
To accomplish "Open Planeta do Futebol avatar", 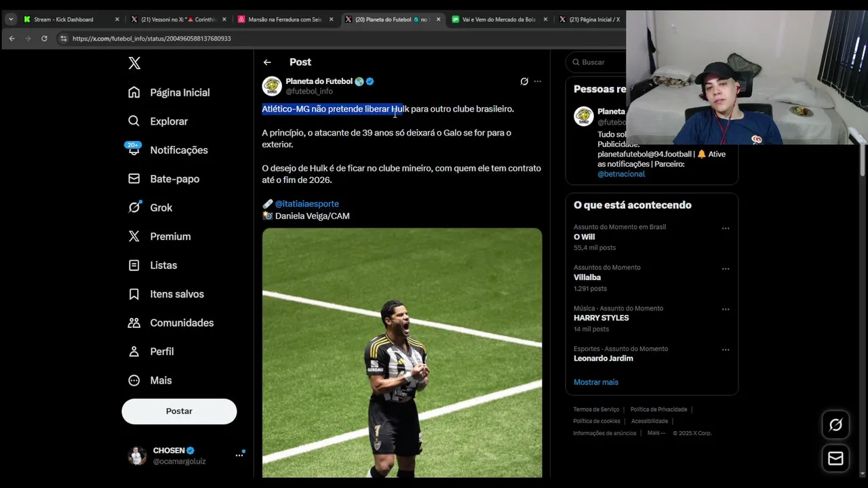I will pos(272,86).
